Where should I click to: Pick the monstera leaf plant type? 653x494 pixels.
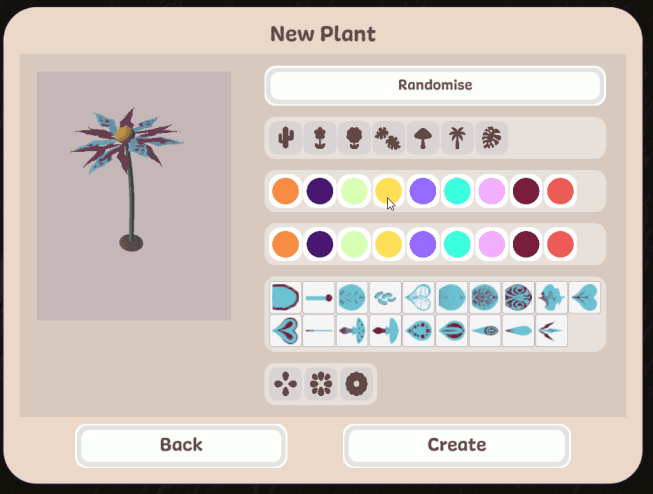pos(491,138)
